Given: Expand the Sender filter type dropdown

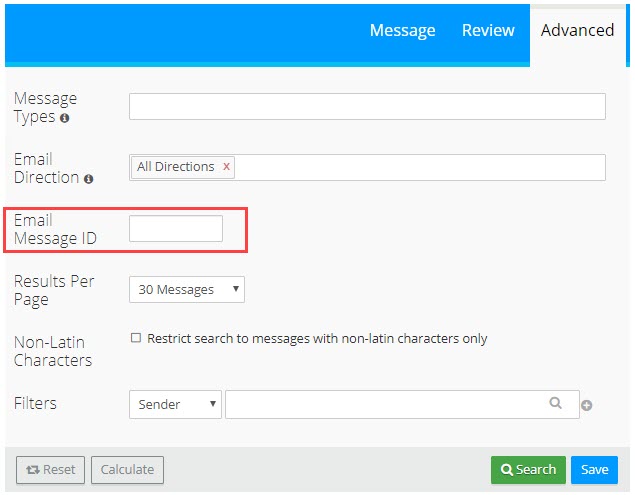Looking at the screenshot, I should 175,404.
